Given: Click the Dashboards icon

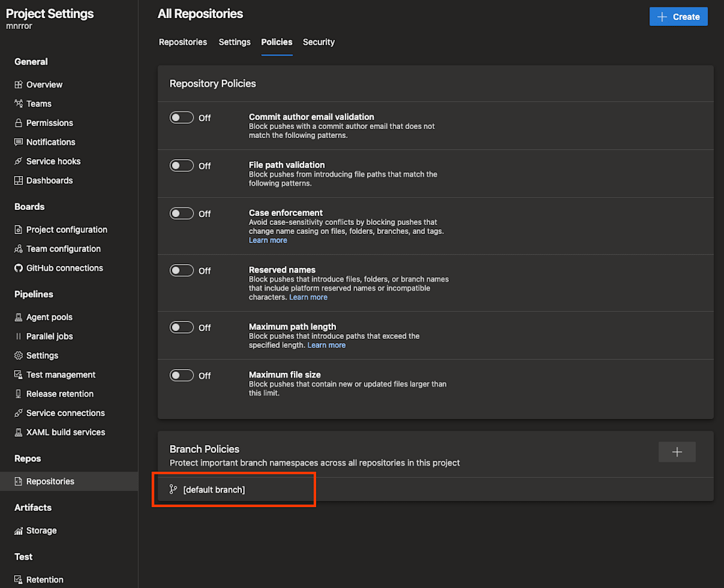Looking at the screenshot, I should (19, 180).
